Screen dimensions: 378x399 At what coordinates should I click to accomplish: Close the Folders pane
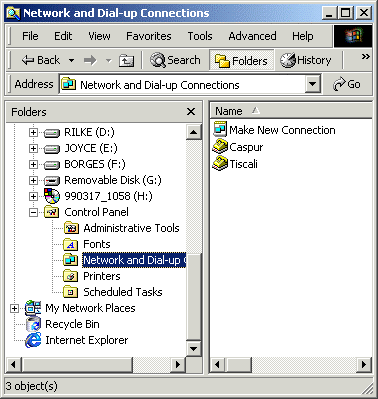[191, 112]
